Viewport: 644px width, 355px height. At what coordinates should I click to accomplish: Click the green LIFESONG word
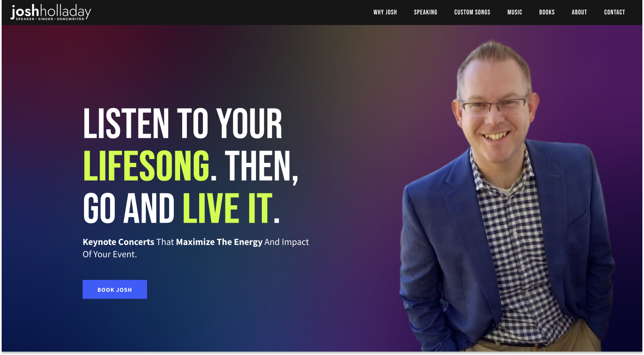(x=146, y=166)
